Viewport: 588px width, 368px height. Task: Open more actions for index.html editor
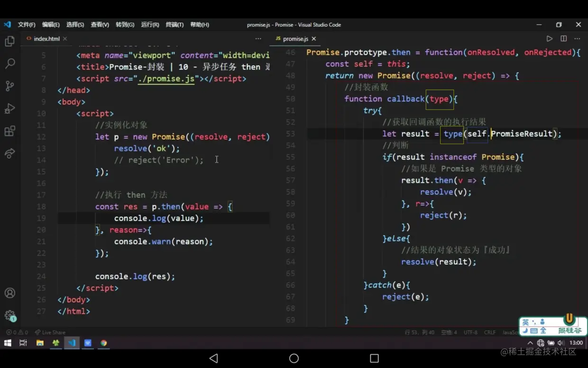258,38
